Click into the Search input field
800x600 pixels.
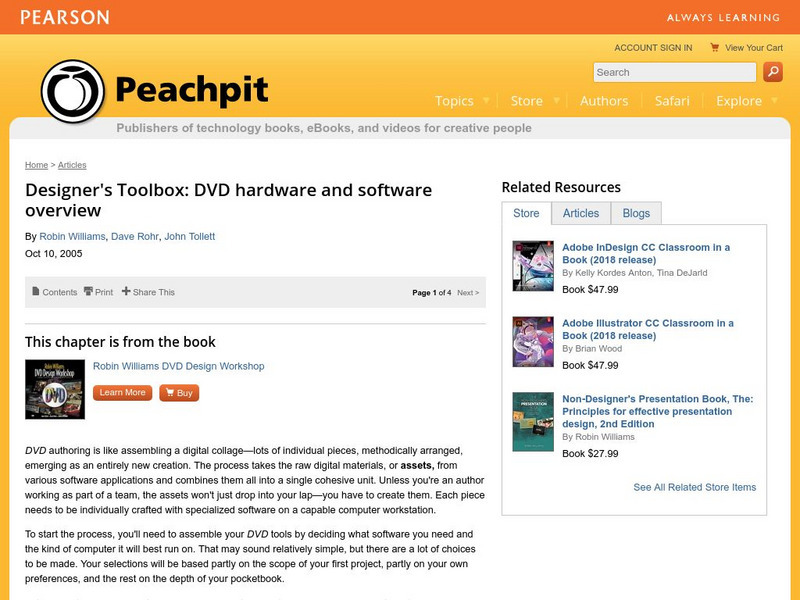click(x=674, y=72)
